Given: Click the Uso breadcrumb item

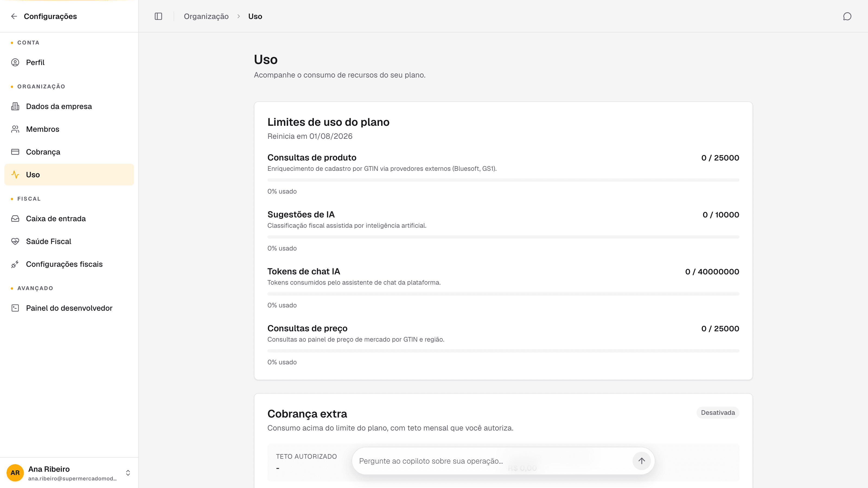Looking at the screenshot, I should pos(255,16).
